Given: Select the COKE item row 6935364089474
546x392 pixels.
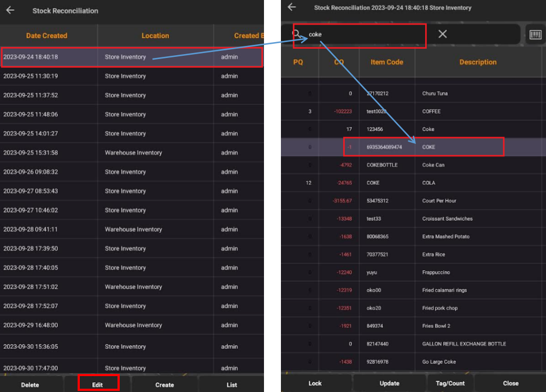Looking at the screenshot, I should pyautogui.click(x=413, y=147).
